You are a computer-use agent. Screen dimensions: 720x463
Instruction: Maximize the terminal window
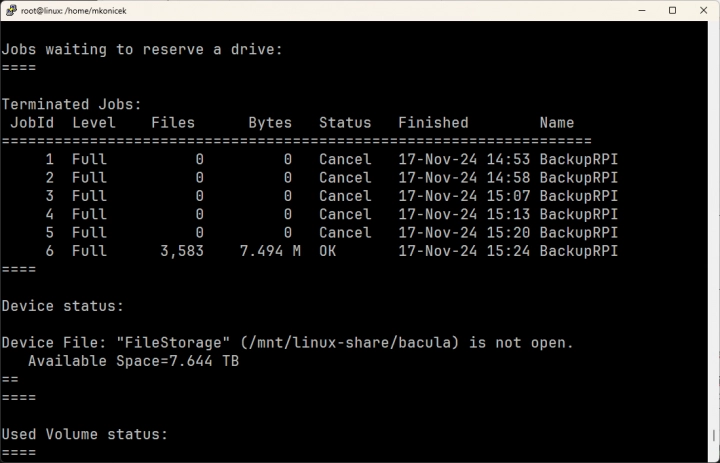[672, 10]
